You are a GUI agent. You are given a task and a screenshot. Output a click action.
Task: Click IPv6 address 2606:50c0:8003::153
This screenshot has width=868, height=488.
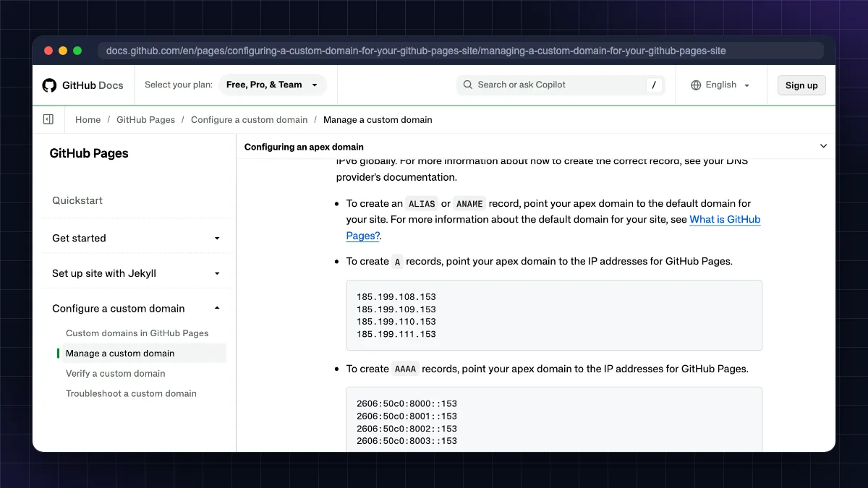tap(407, 441)
